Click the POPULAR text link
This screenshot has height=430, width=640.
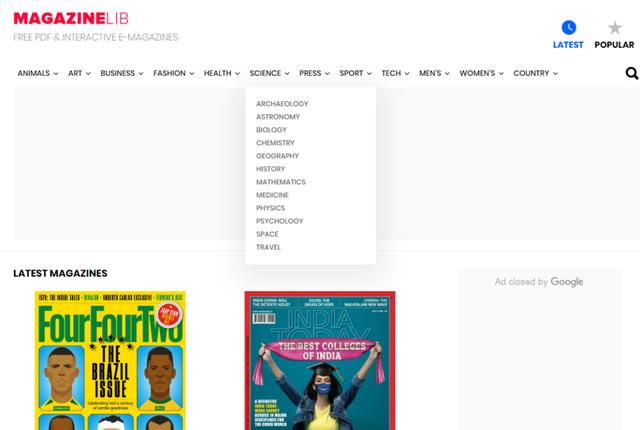coord(614,45)
